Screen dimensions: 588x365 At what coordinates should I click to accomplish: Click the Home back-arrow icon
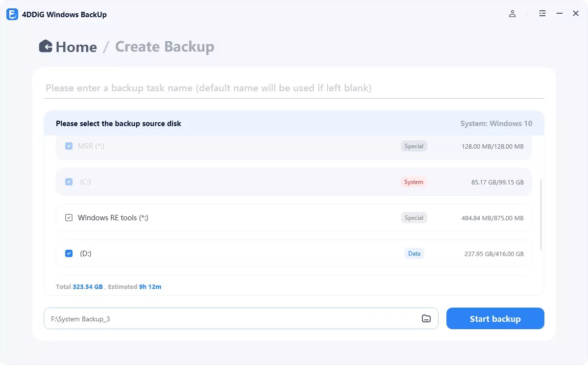pyautogui.click(x=46, y=46)
